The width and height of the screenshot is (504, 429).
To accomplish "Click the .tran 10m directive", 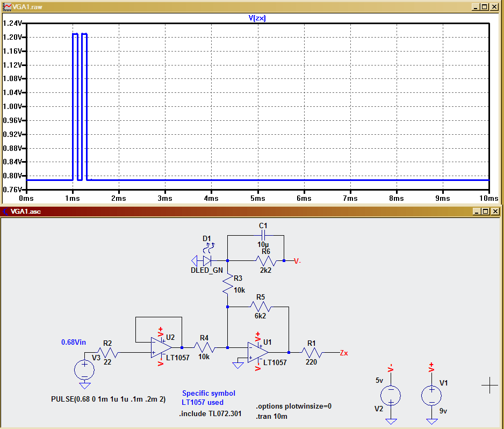I will (271, 417).
